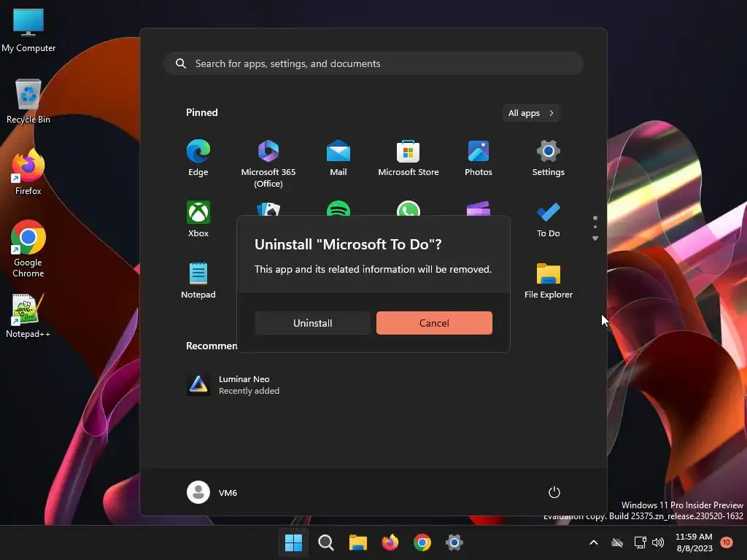Show hidden tray icons chevron
The height and width of the screenshot is (560, 747).
pos(594,542)
